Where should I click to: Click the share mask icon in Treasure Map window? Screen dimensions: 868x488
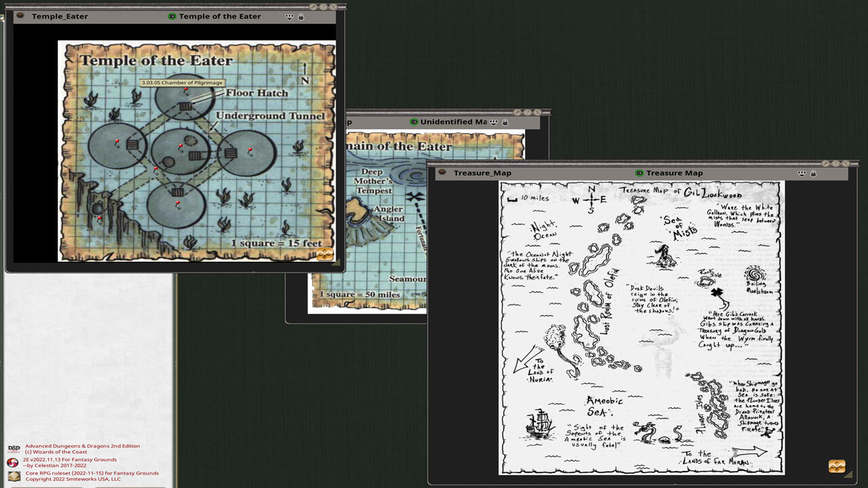tap(802, 173)
